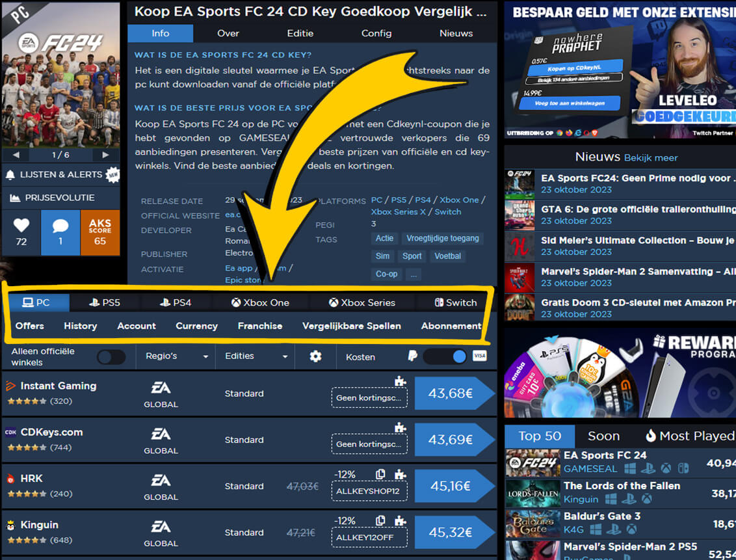Click the Bekijk meer news link

tap(651, 157)
